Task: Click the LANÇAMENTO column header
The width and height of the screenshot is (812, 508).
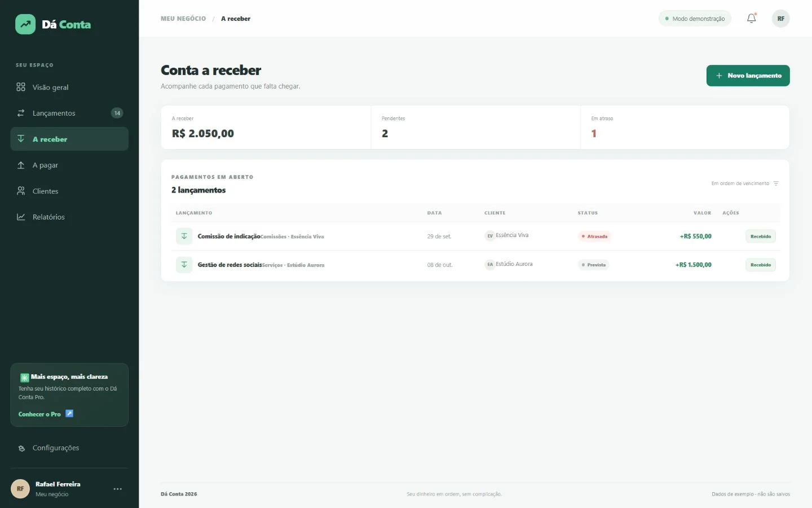Action: click(x=194, y=213)
